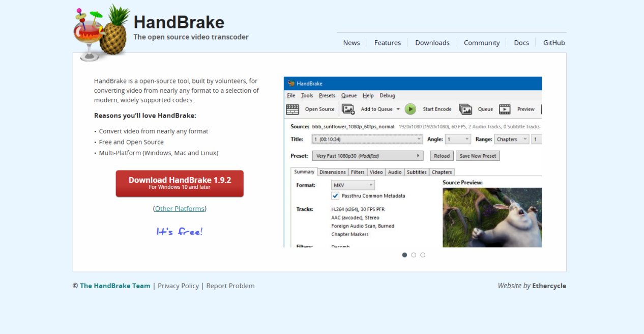Follow the Other Platforms link
The height and width of the screenshot is (334, 644).
(180, 209)
